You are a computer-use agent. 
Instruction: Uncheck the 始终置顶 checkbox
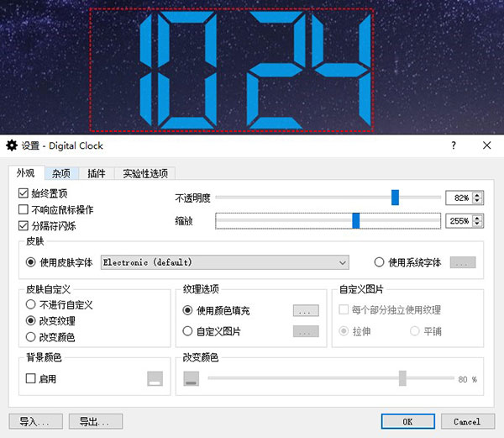24,193
